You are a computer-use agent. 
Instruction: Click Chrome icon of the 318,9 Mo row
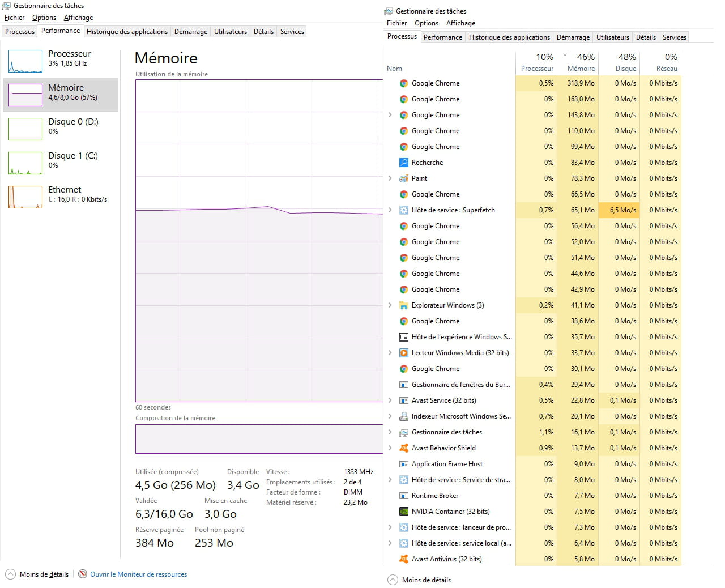pyautogui.click(x=404, y=83)
